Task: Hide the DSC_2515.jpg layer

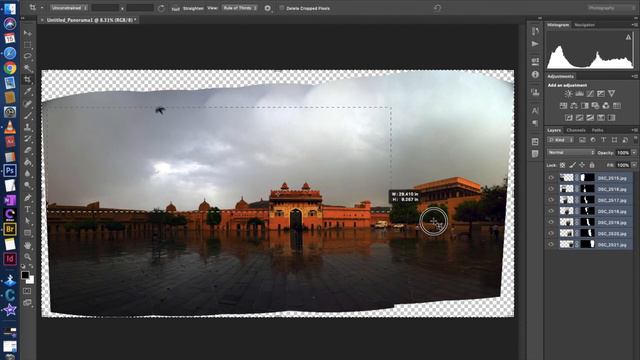Action: pos(551,178)
